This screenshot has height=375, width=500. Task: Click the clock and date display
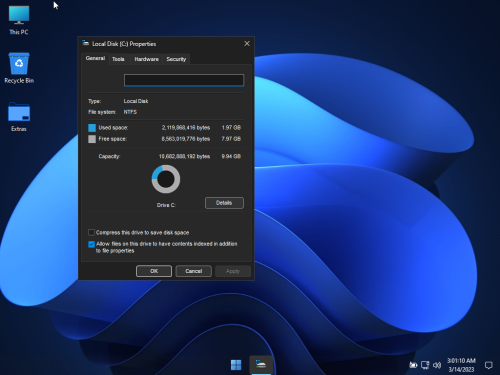click(x=461, y=365)
